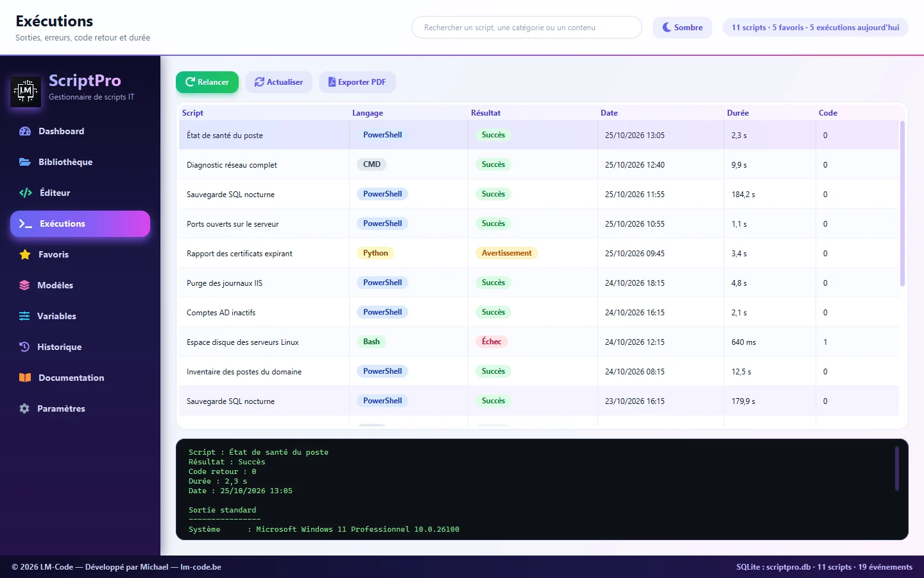924x578 pixels.
Task: Open the Documentation page
Action: pyautogui.click(x=80, y=378)
